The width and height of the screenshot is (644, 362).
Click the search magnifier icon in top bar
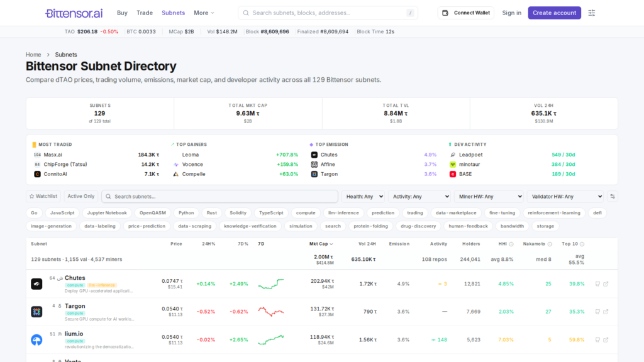pyautogui.click(x=246, y=13)
